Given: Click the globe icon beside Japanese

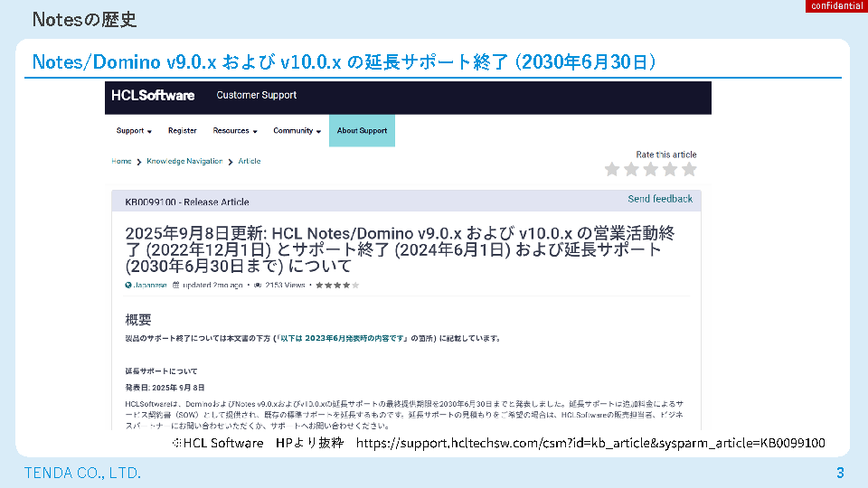Looking at the screenshot, I should [128, 285].
